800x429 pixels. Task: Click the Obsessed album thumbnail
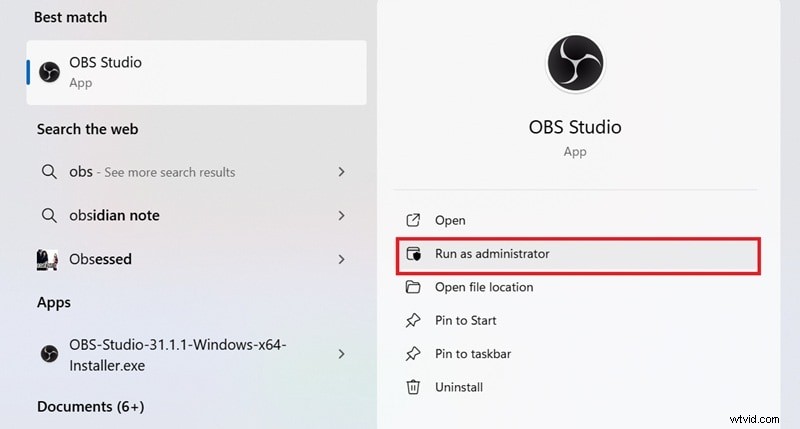(x=48, y=259)
